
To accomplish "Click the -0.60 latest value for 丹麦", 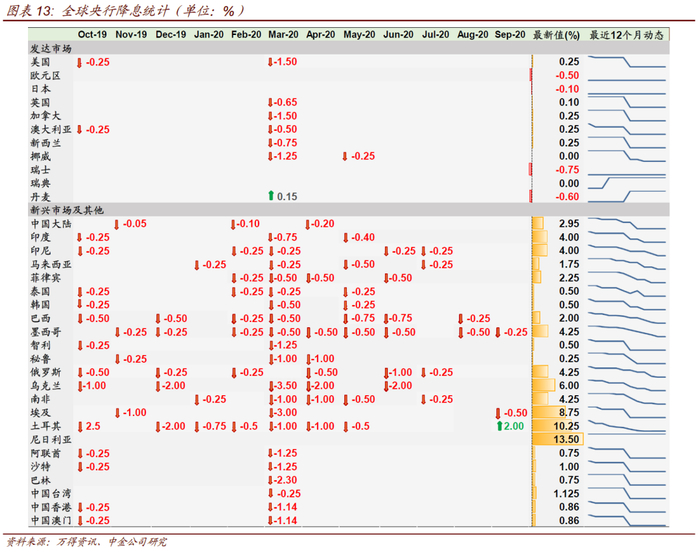I will pyautogui.click(x=567, y=197).
